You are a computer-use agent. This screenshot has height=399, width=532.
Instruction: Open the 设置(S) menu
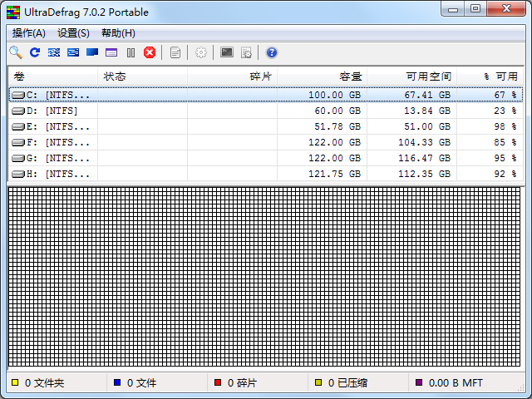pyautogui.click(x=73, y=33)
